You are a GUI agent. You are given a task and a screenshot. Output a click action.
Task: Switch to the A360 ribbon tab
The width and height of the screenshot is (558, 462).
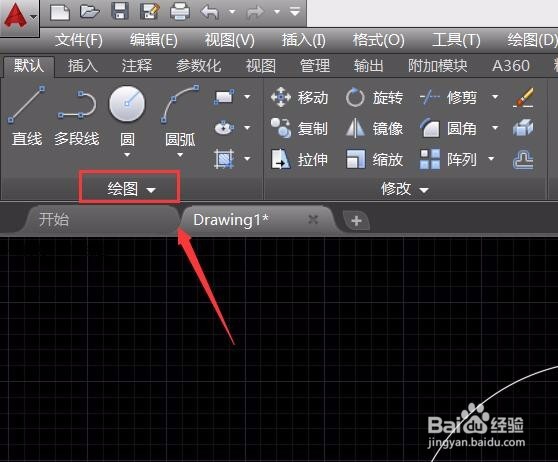[x=511, y=66]
